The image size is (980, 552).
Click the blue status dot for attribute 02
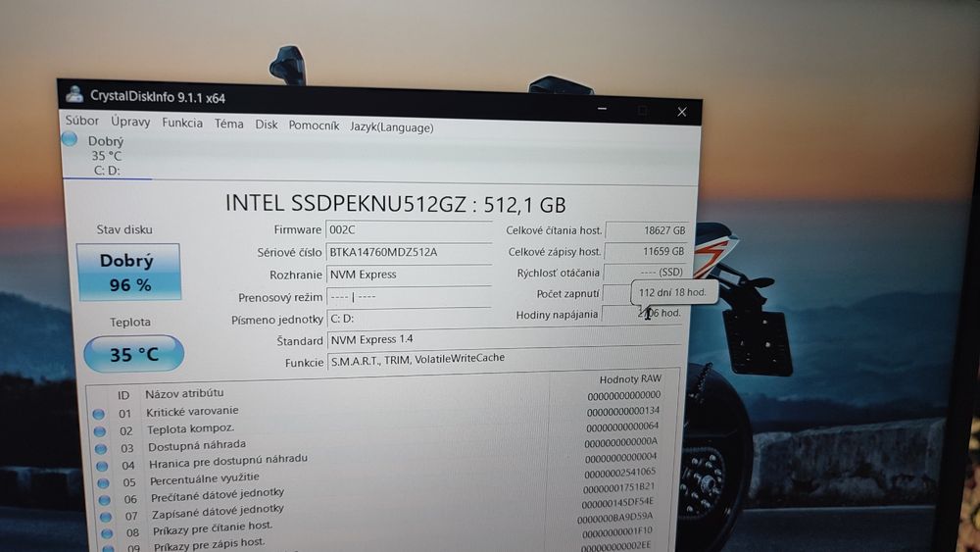99,431
